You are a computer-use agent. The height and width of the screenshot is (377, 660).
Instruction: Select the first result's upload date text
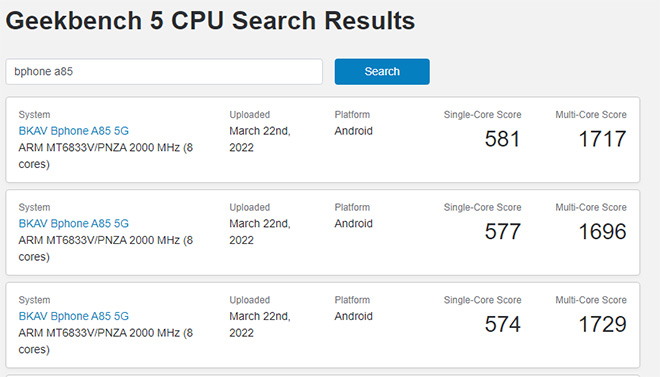point(260,139)
